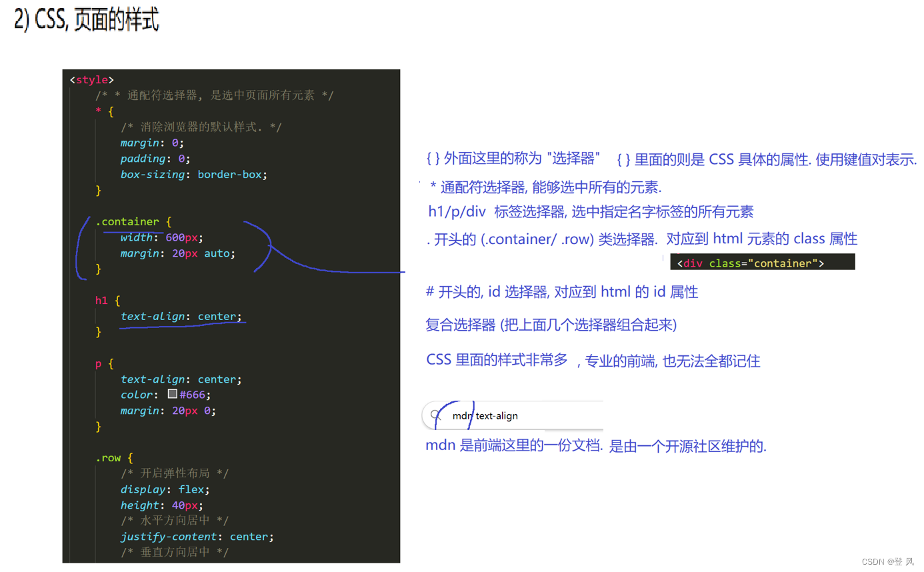The width and height of the screenshot is (924, 572).
Task: Click the '.row {' selector line
Action: [x=114, y=458]
